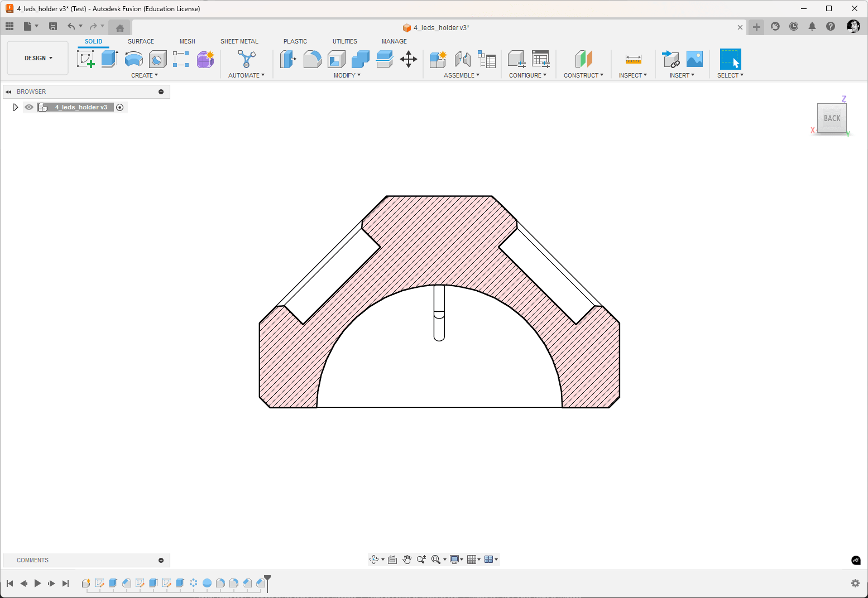The height and width of the screenshot is (598, 868).
Task: Open timeline settings gear icon
Action: pos(855,583)
